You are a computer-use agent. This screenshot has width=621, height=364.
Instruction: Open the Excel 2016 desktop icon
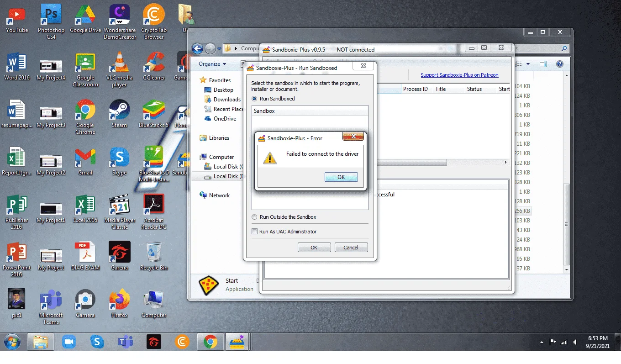[85, 209]
